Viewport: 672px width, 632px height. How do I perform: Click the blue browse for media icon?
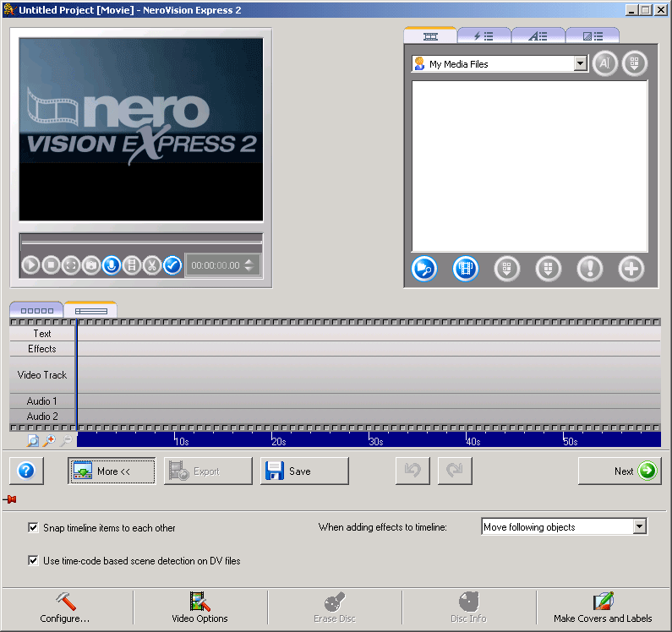pos(423,269)
